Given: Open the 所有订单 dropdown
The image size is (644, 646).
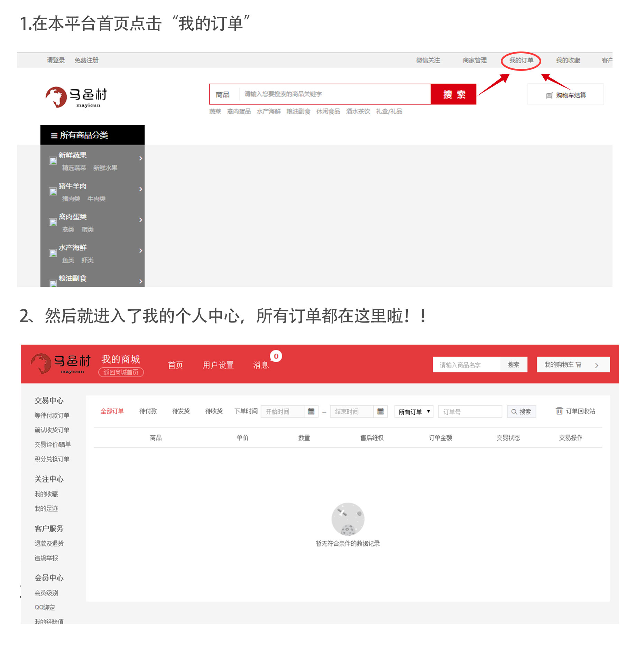Looking at the screenshot, I should pyautogui.click(x=414, y=411).
